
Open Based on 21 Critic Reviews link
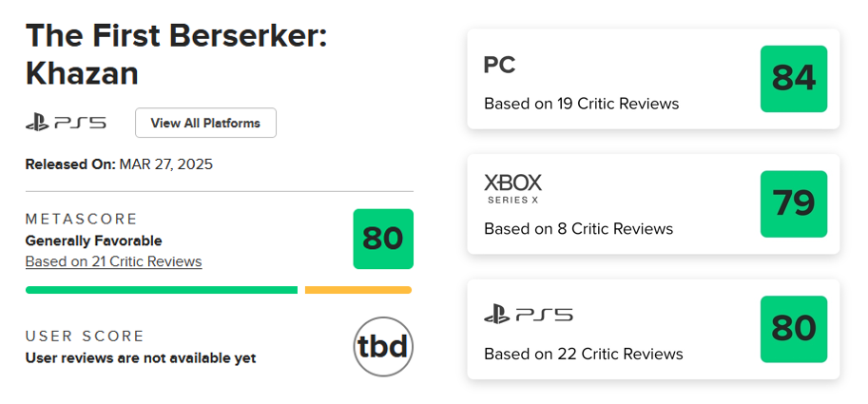point(113,261)
